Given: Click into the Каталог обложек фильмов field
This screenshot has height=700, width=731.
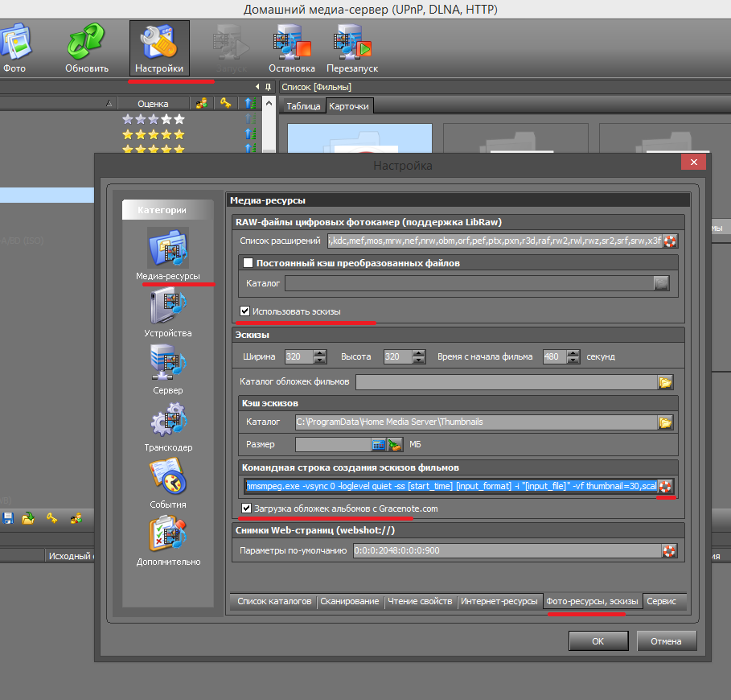Looking at the screenshot, I should coord(505,382).
